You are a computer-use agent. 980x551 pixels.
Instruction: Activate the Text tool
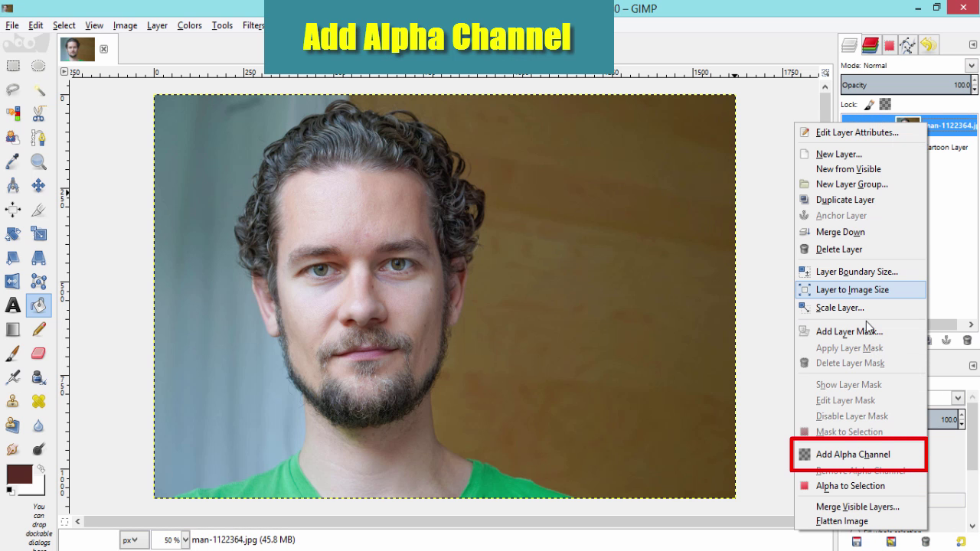click(12, 305)
